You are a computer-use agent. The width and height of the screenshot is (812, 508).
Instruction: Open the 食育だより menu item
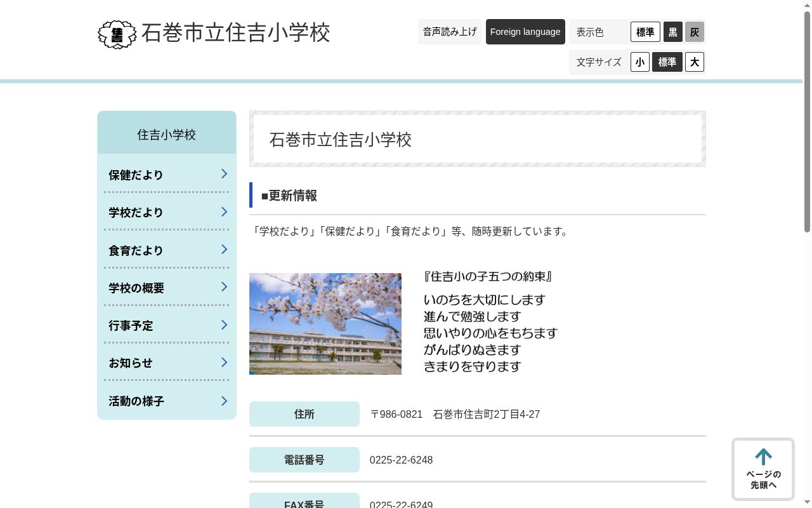[x=167, y=250]
